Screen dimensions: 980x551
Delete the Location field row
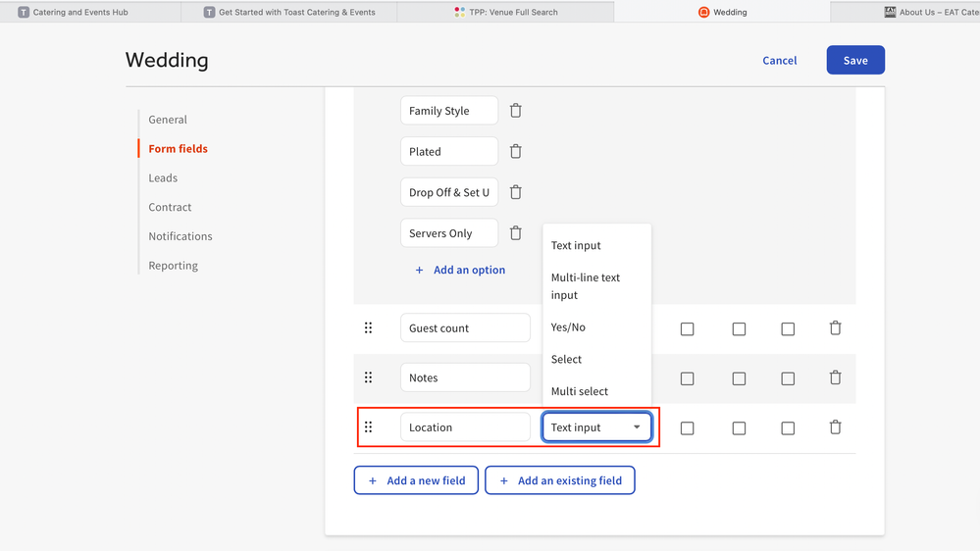click(x=835, y=427)
